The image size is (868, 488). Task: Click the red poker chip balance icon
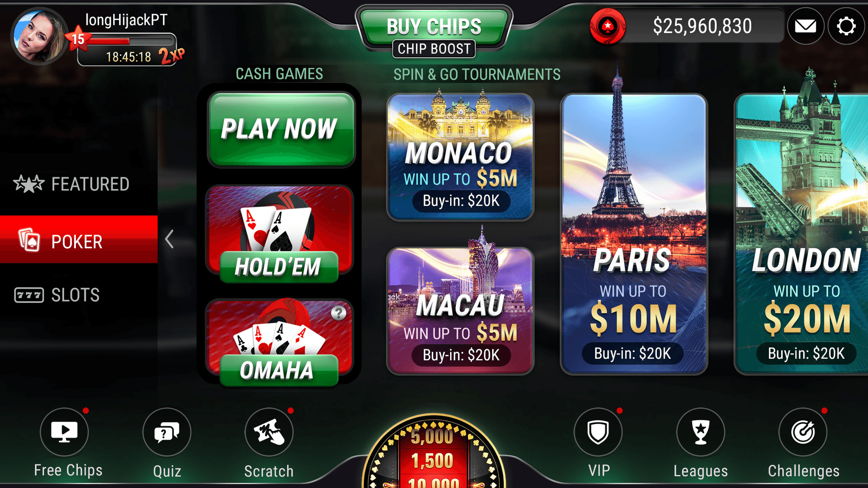(608, 26)
